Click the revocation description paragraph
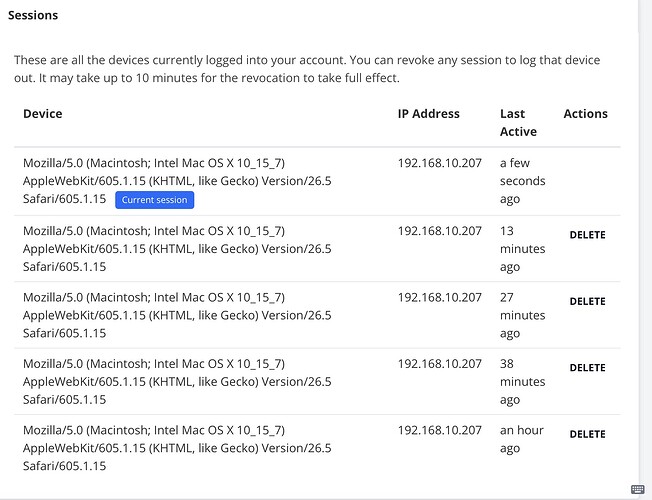Viewport: 652px width, 500px height. pos(307,69)
